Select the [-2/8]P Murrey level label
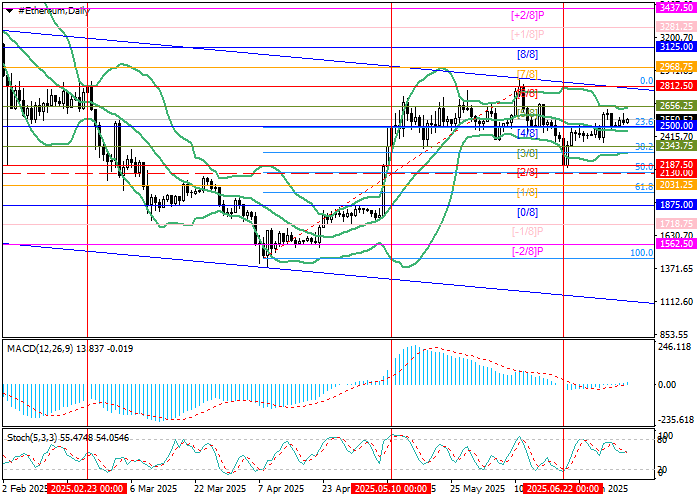 tap(525, 252)
